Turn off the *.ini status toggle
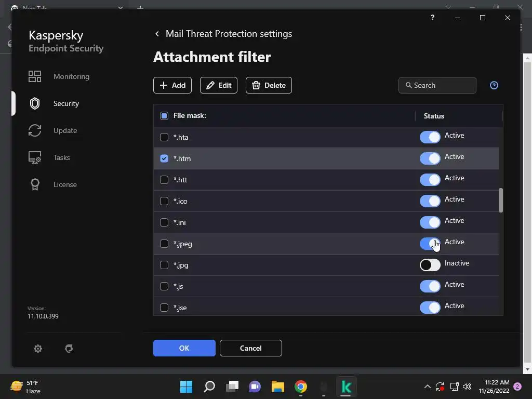Image resolution: width=532 pixels, height=399 pixels. [x=430, y=222]
